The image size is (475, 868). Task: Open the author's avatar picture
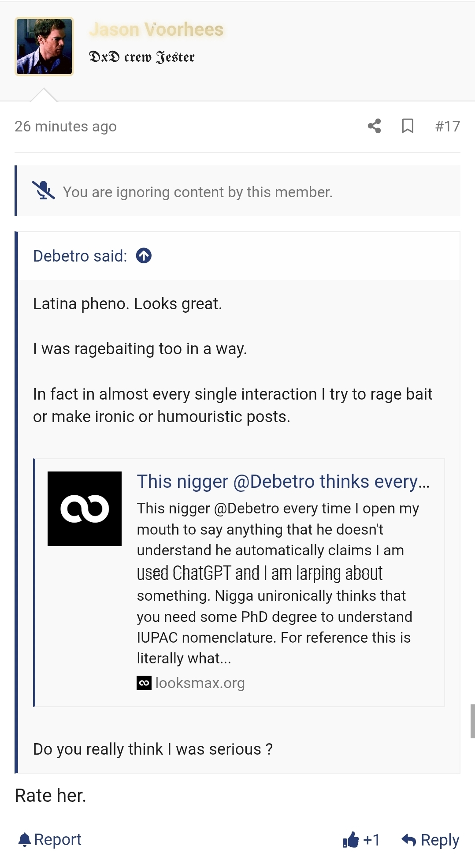44,46
